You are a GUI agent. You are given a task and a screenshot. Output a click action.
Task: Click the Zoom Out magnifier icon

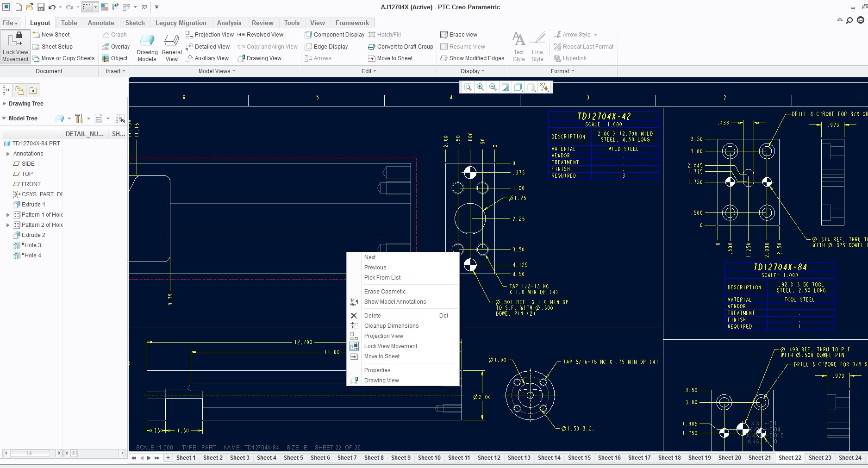tap(493, 87)
